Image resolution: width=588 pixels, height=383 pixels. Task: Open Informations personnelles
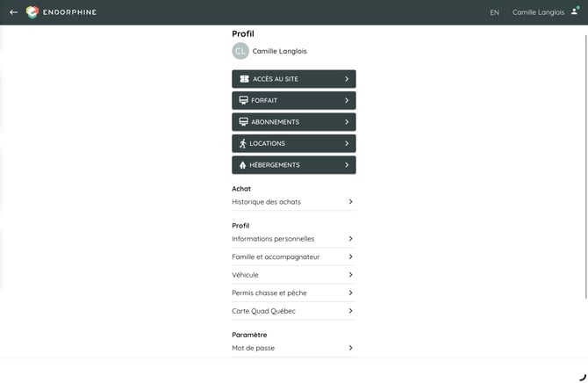coord(293,239)
